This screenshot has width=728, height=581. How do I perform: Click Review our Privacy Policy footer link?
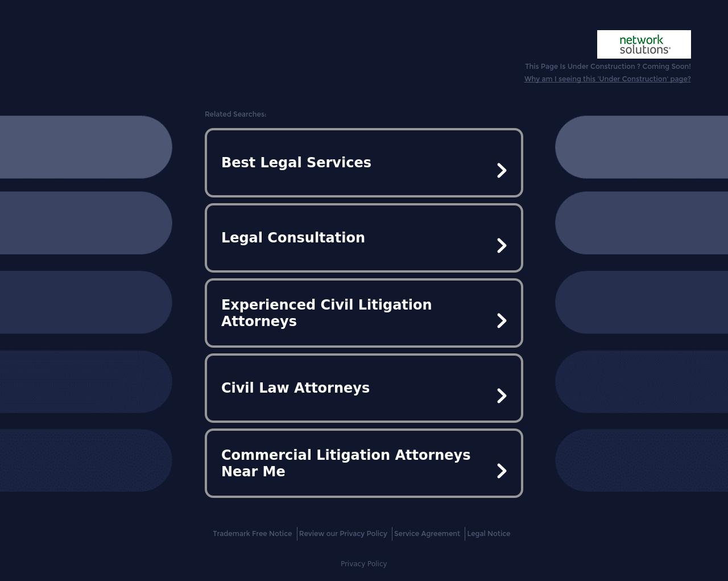[343, 534]
